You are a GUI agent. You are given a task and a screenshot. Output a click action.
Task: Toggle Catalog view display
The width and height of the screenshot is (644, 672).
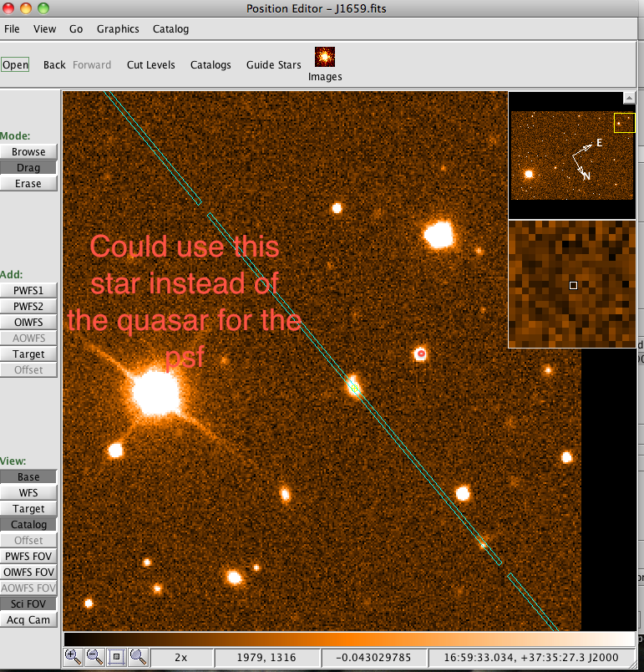pos(28,525)
